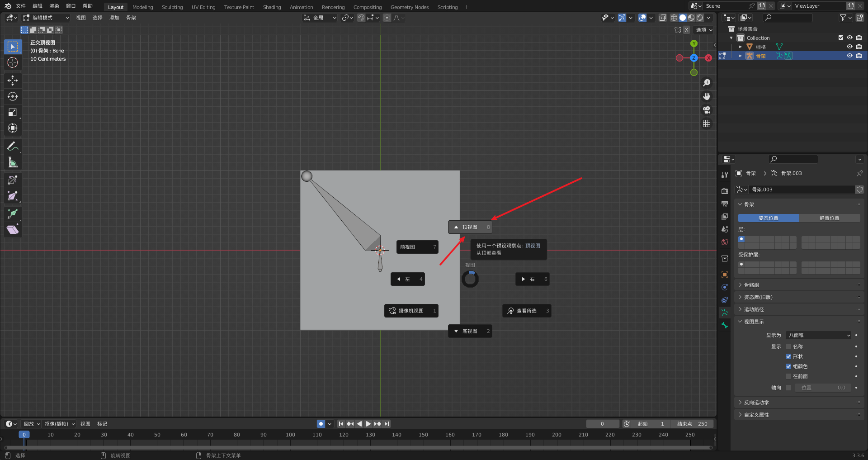Click the Z axis on navigation gizmo
This screenshot has height=460, width=868.
[x=694, y=58]
